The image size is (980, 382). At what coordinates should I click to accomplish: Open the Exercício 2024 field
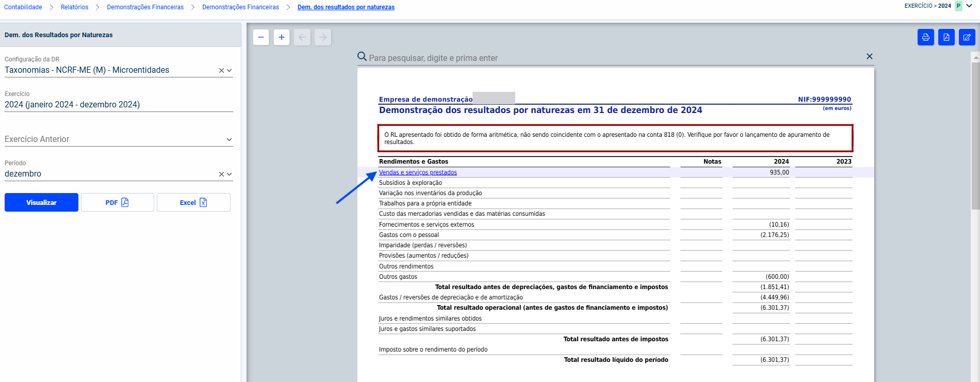[119, 105]
